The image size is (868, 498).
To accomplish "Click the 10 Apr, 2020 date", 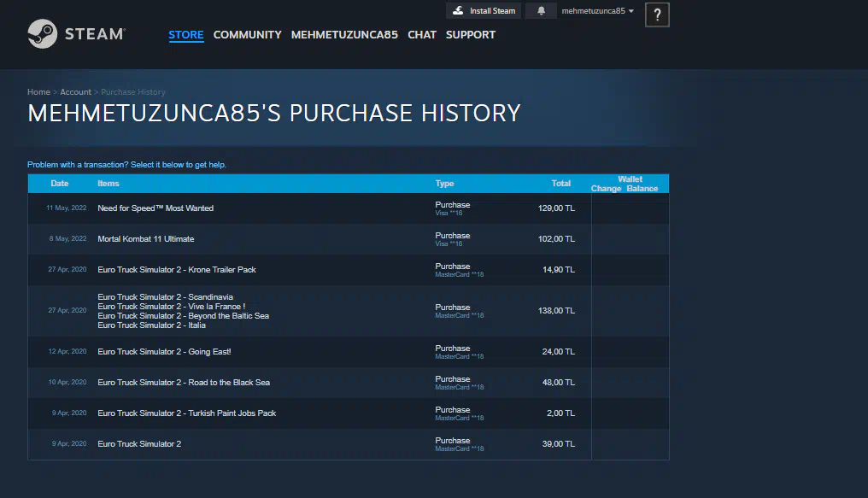I will [x=67, y=383].
